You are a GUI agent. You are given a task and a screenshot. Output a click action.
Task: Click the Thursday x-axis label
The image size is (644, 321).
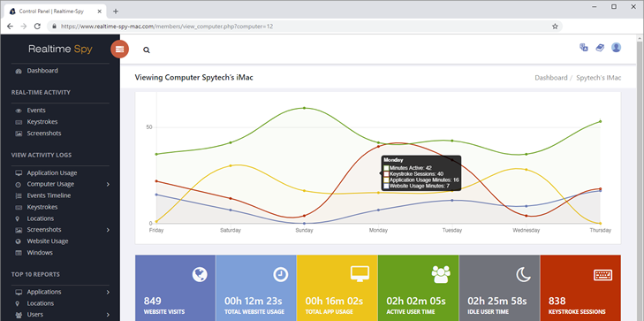(600, 231)
